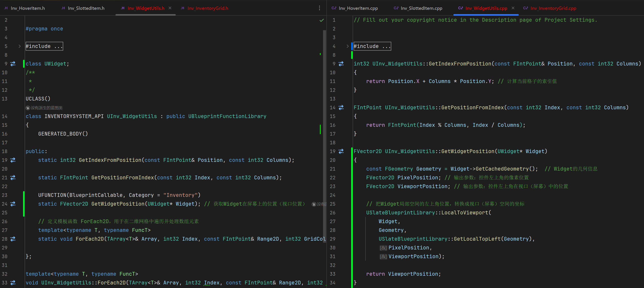
Task: Click switch header/source icon beside class UWidget
Action: click(13, 64)
